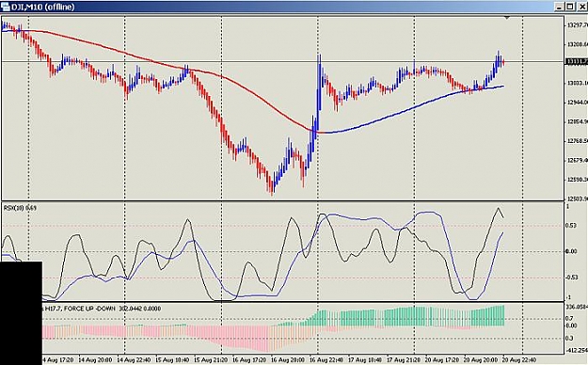Viewport: 588px width, 365px height.
Task: Maximize the DJI,M10 chart window
Action: [x=569, y=7]
